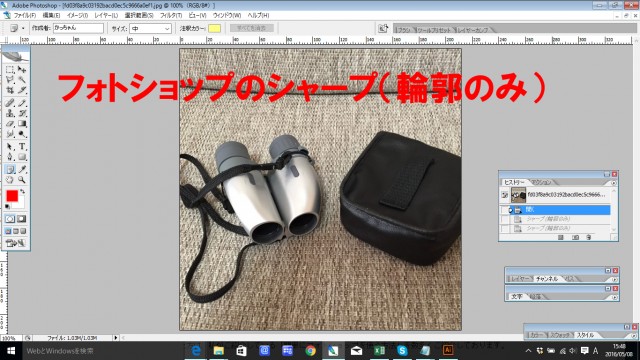Select the Hand tool
This screenshot has height=360, width=640.
[x=10, y=180]
